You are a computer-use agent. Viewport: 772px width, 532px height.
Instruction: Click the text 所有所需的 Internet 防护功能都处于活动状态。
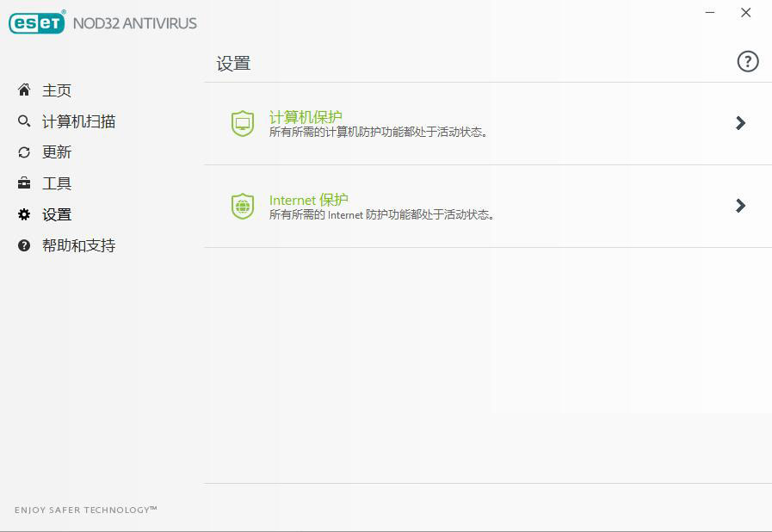click(381, 214)
